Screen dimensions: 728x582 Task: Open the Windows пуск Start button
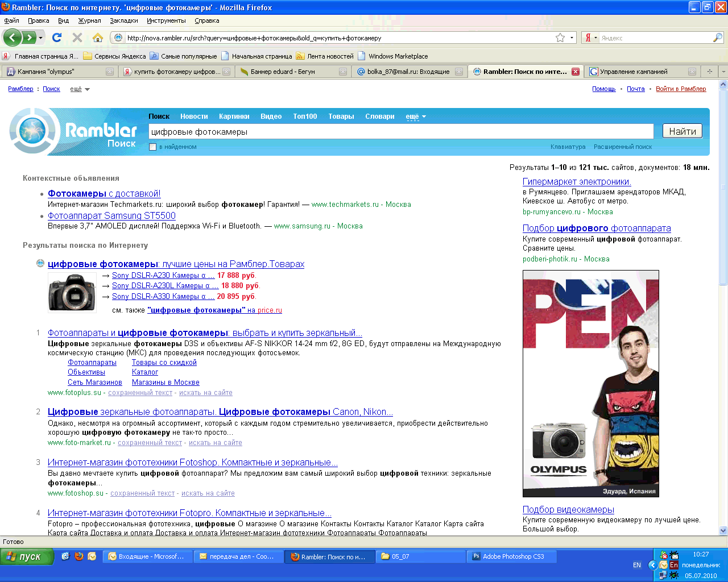[x=27, y=557]
